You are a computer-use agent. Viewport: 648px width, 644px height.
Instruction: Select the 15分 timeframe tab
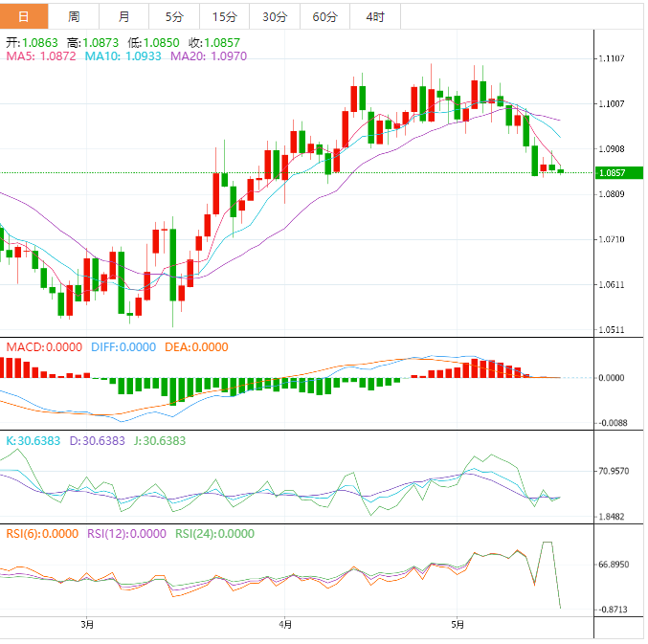(x=224, y=16)
